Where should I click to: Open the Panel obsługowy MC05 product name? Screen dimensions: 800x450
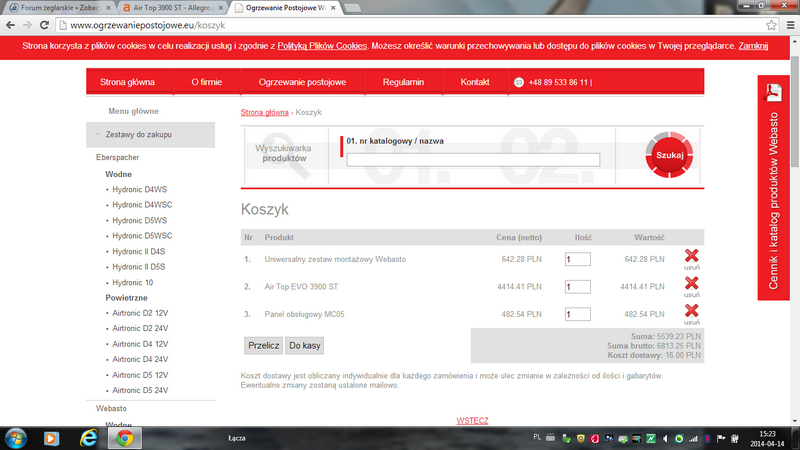304,314
